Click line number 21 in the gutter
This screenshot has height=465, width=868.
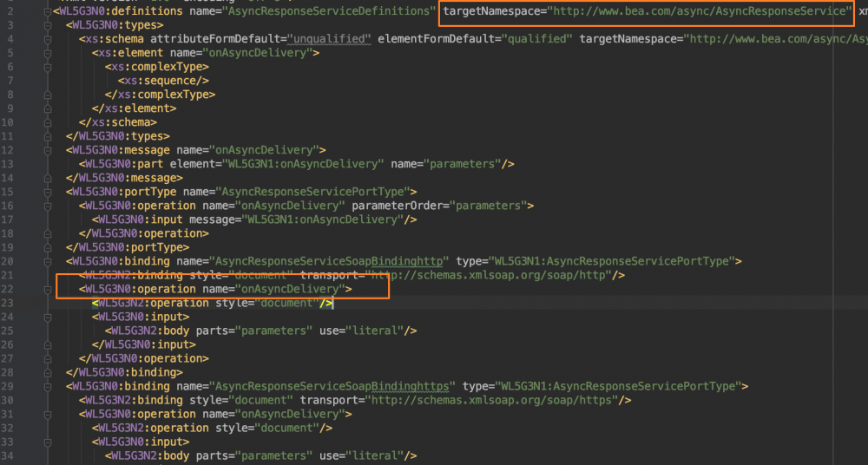(x=7, y=275)
